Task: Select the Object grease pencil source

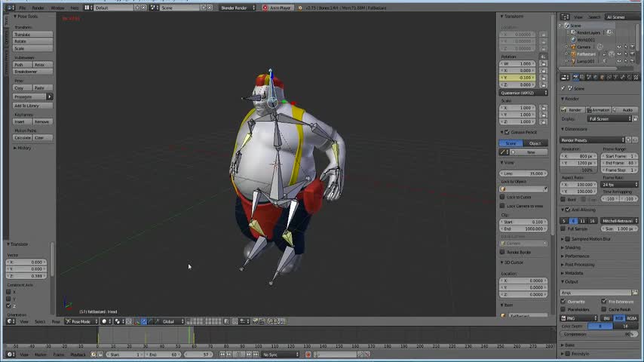Action: [535, 143]
